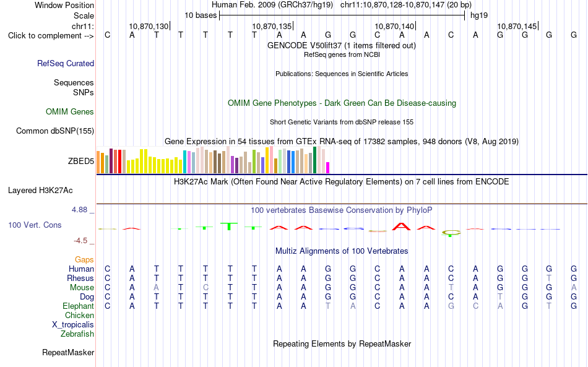This screenshot has height=367, width=588.
Task: Click the Scale track label
Action: 84,15
